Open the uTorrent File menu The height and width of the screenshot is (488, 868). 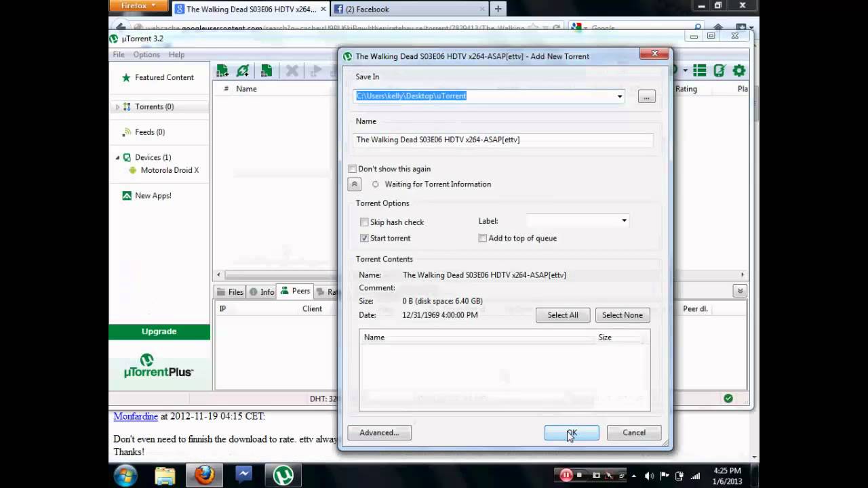(119, 54)
